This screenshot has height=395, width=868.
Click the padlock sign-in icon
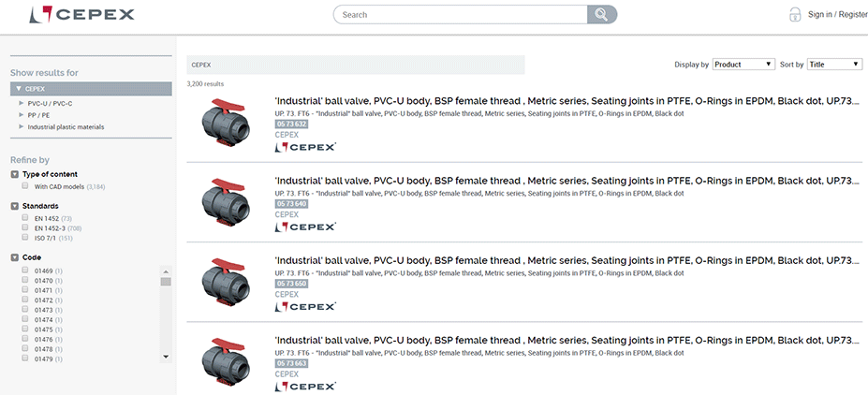click(x=795, y=14)
